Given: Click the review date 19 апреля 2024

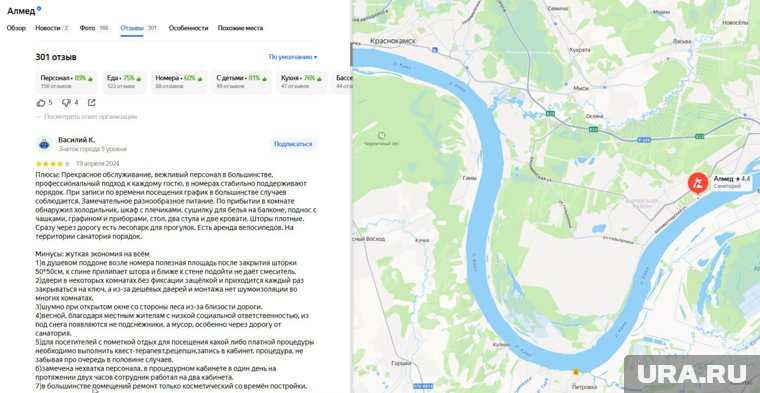Looking at the screenshot, I should pyautogui.click(x=97, y=163).
